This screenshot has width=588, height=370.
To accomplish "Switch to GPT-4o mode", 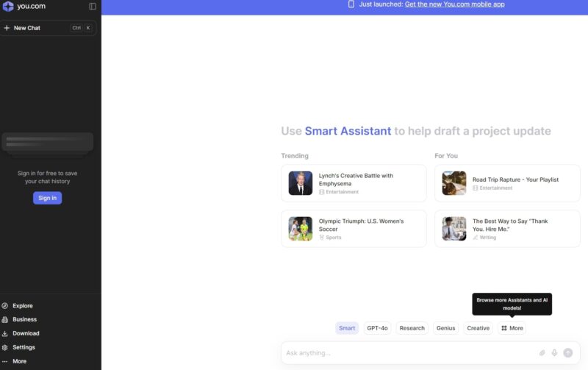I will [377, 328].
